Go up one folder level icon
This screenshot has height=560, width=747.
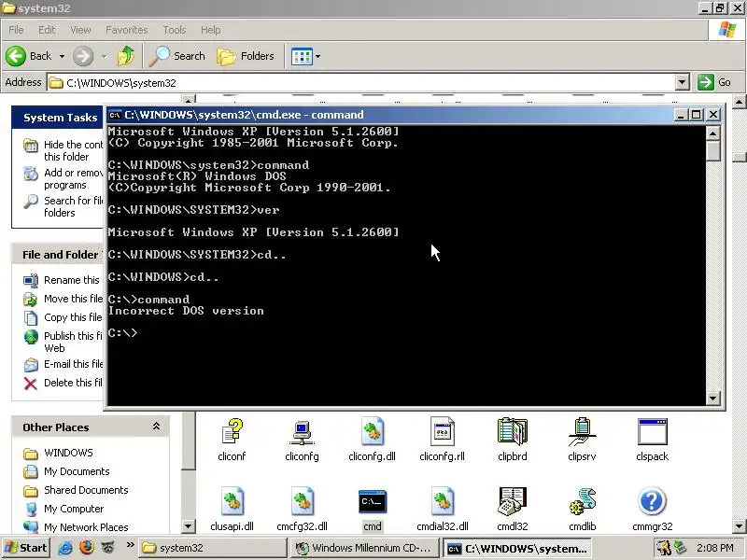point(126,56)
